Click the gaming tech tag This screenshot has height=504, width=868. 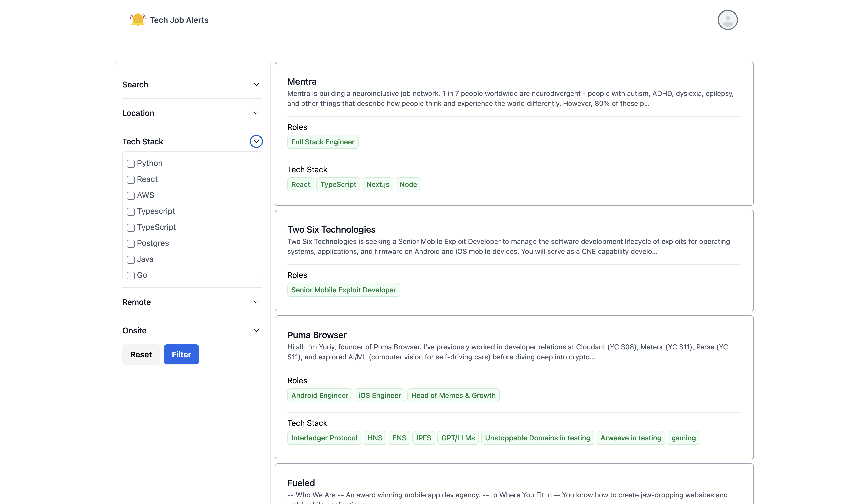click(x=684, y=438)
